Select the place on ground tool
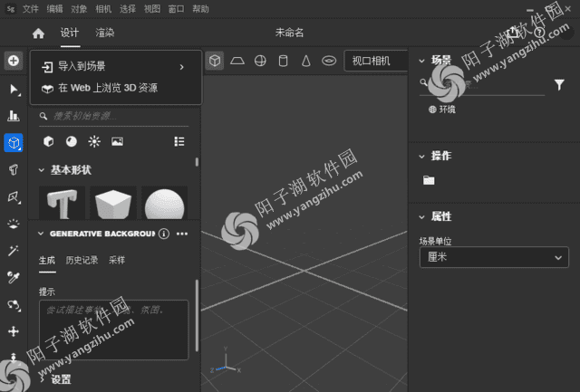This screenshot has width=580, height=392. pyautogui.click(x=14, y=224)
